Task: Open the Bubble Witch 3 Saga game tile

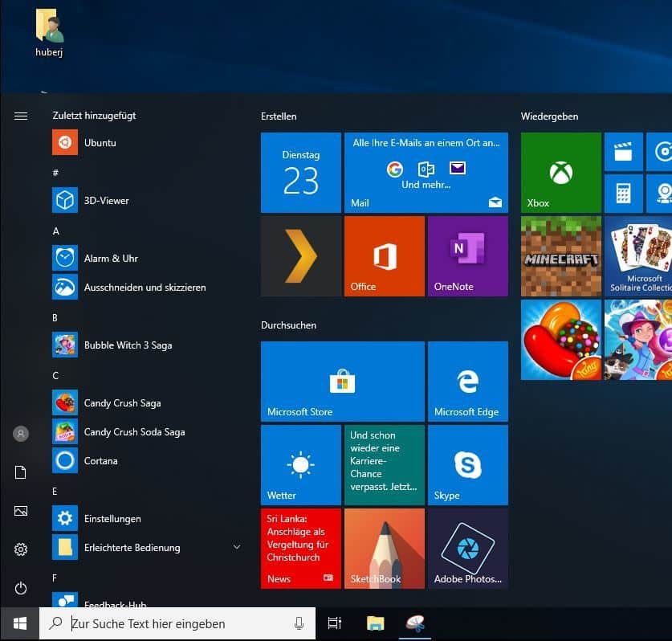Action: coord(638,340)
